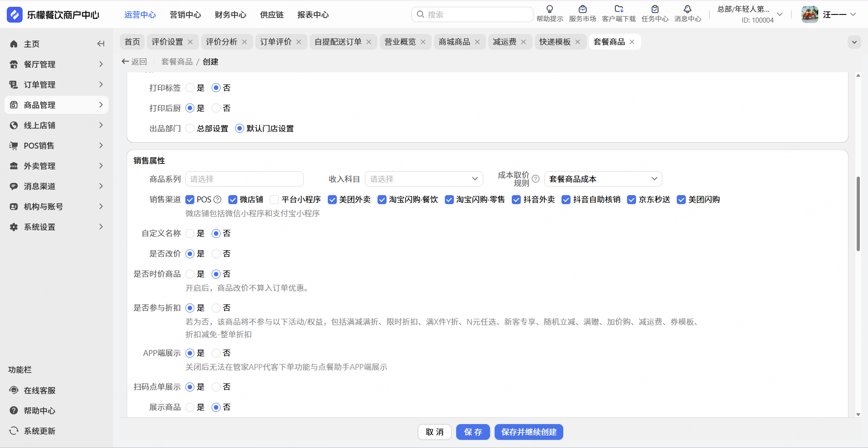This screenshot has height=448, width=868.
Task: Click the 消息渠道 chat icon
Action: pos(14,186)
